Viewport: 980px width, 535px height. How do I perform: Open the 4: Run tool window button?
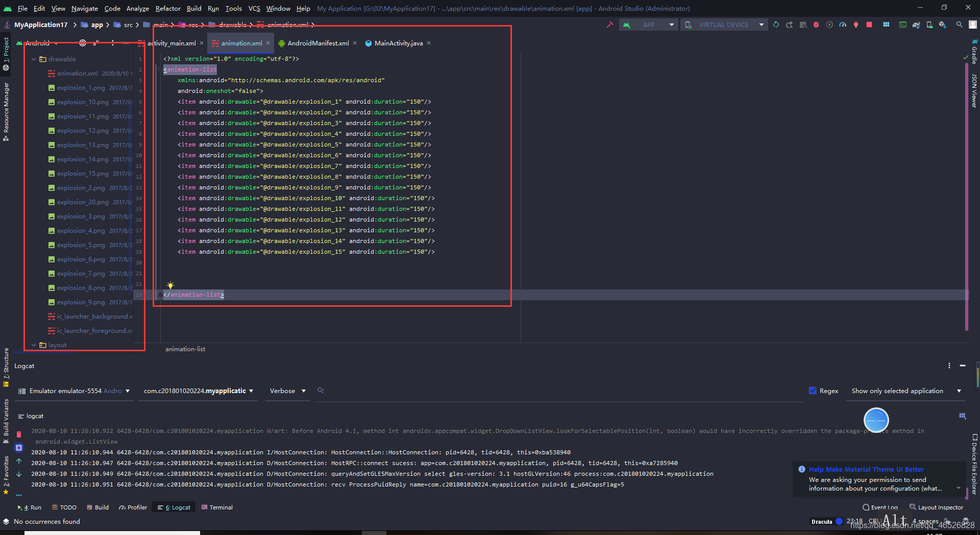(30, 507)
